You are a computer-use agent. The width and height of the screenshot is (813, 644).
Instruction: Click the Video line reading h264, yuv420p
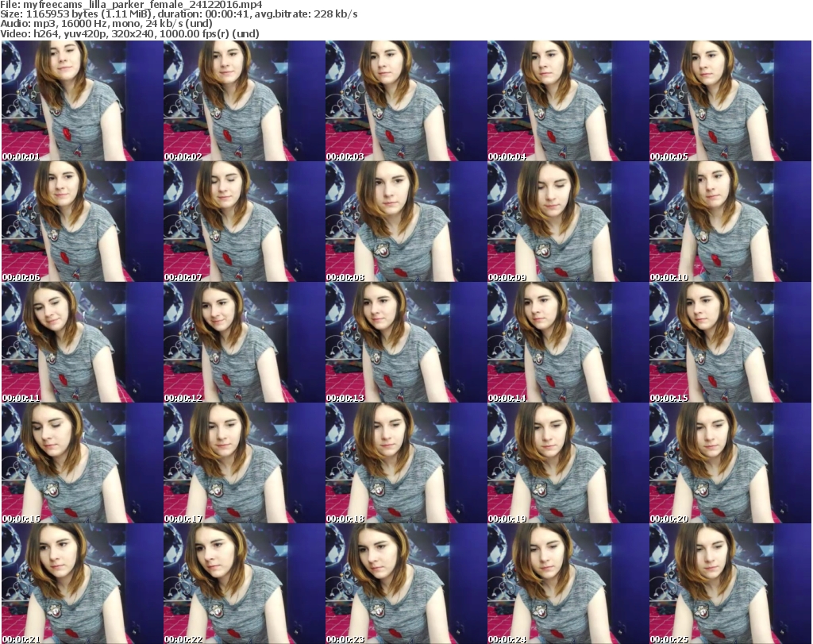pyautogui.click(x=129, y=33)
